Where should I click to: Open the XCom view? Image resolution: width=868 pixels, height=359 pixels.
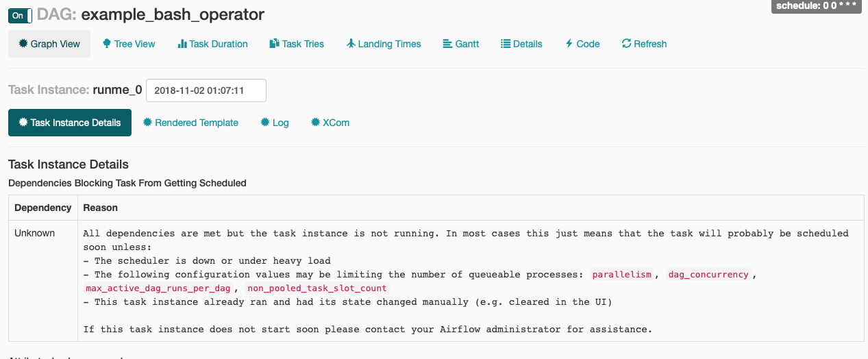click(330, 123)
